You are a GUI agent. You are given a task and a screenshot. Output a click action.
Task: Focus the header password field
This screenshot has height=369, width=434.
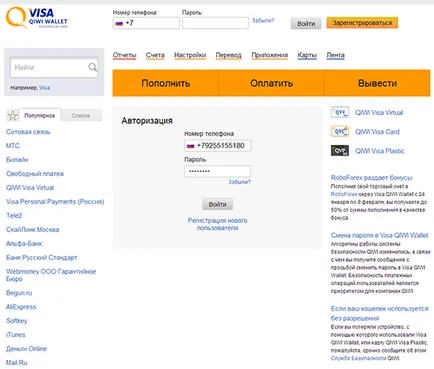pyautogui.click(x=215, y=23)
